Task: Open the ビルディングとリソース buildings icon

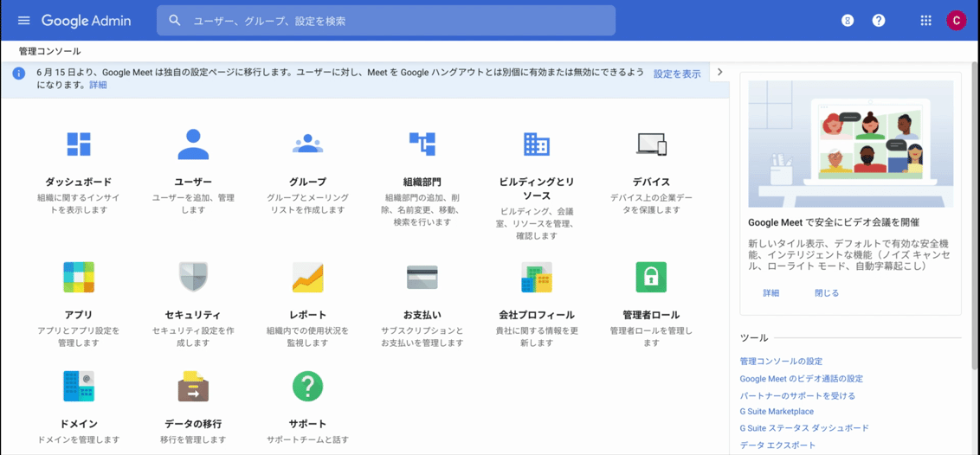Action: pos(536,144)
